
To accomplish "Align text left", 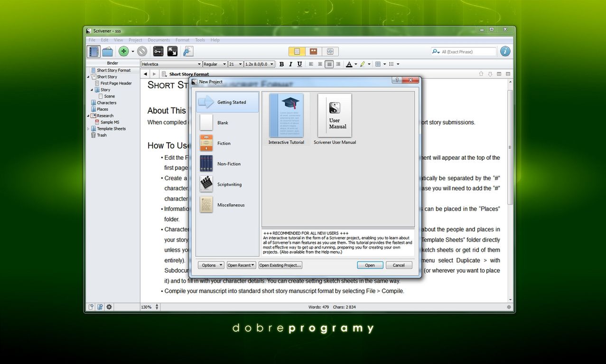I will [x=311, y=64].
